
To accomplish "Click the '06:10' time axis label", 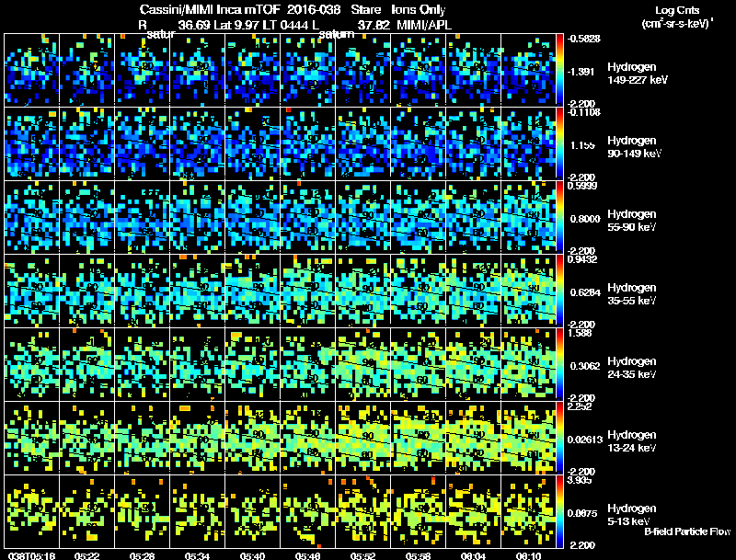I will (x=528, y=555).
